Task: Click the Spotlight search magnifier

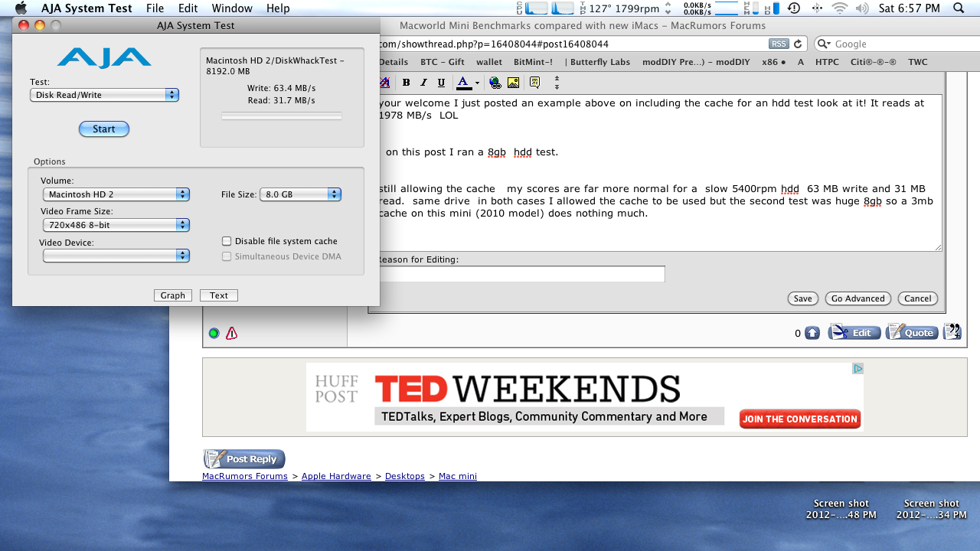Action: point(959,8)
